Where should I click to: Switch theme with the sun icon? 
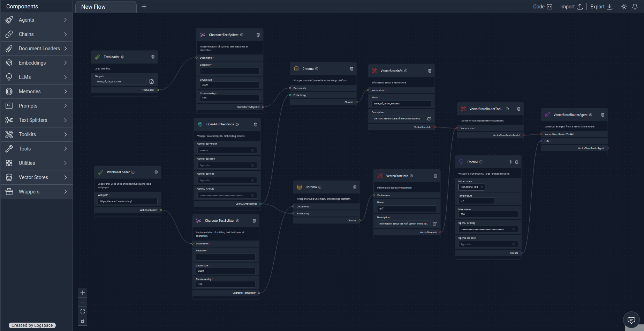624,7
